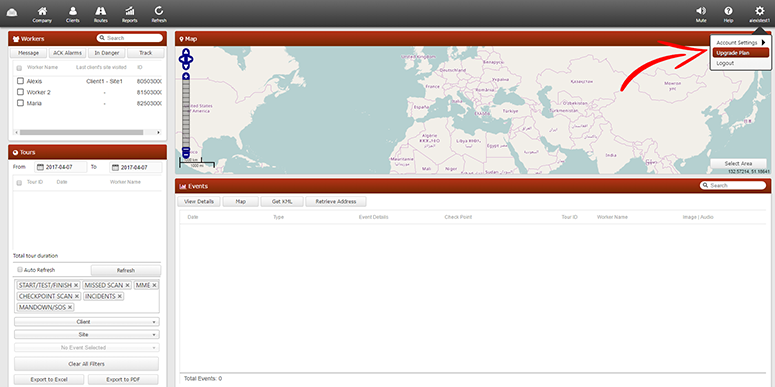Tick the checkbox for Worker 2
This screenshot has height=387, width=775.
20,92
